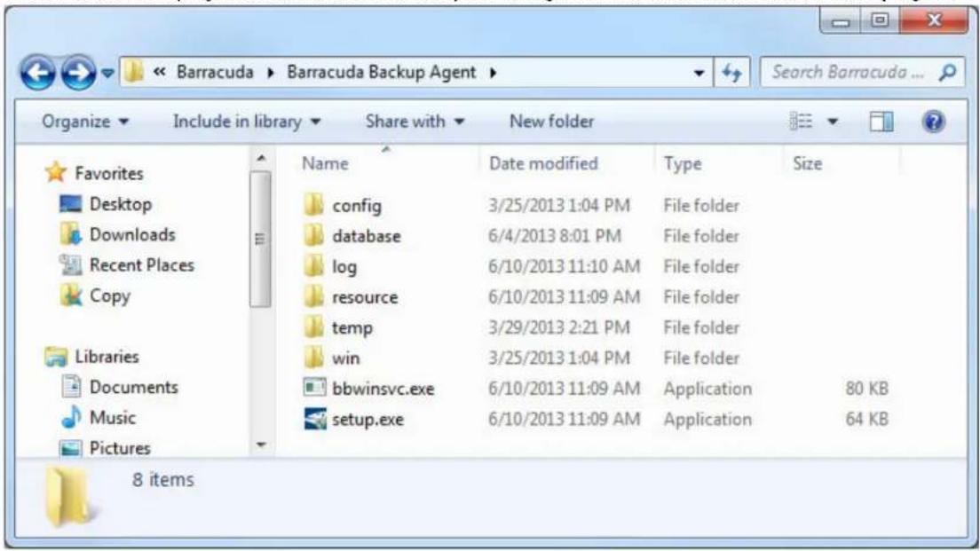Sort by the Size column header
This screenshot has height=551, width=980.
pyautogui.click(x=807, y=163)
